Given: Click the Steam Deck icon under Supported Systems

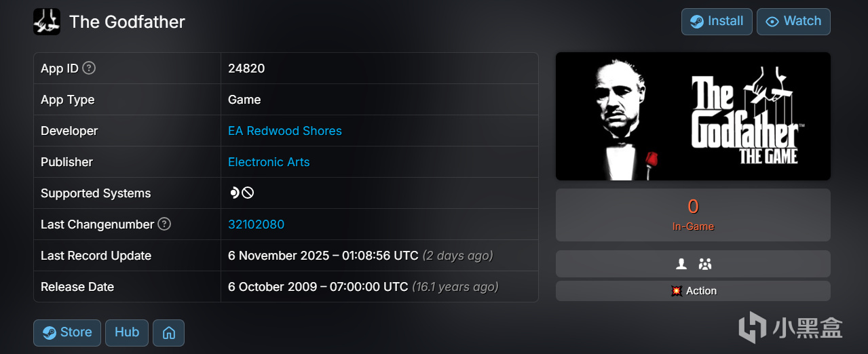Looking at the screenshot, I should 234,193.
